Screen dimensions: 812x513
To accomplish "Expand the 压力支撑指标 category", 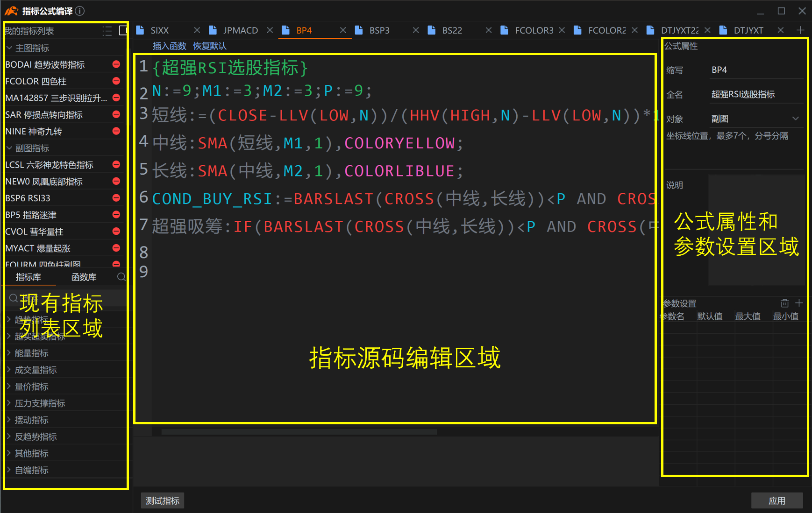I will (x=9, y=403).
